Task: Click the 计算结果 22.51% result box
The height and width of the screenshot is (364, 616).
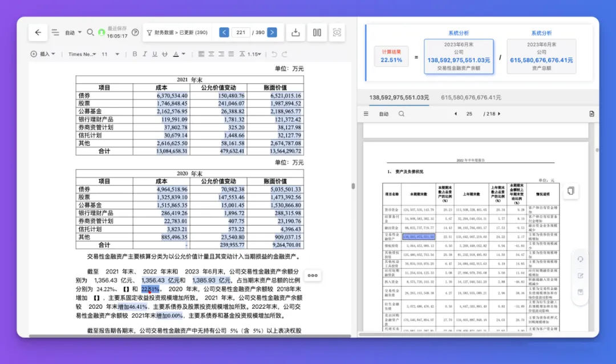Action: click(391, 56)
